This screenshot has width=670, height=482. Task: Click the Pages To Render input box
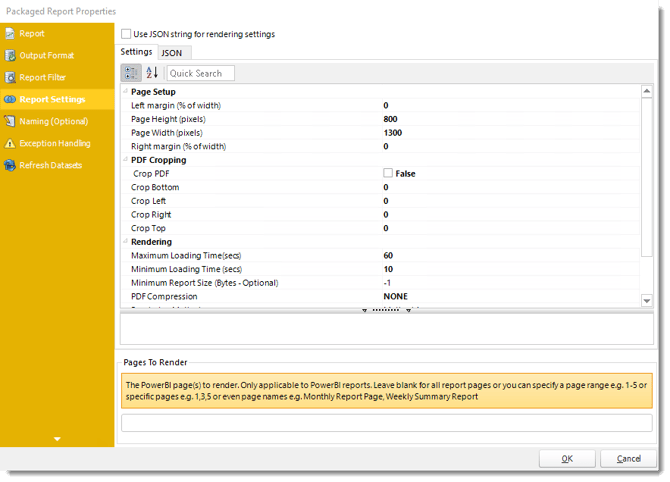[387, 423]
